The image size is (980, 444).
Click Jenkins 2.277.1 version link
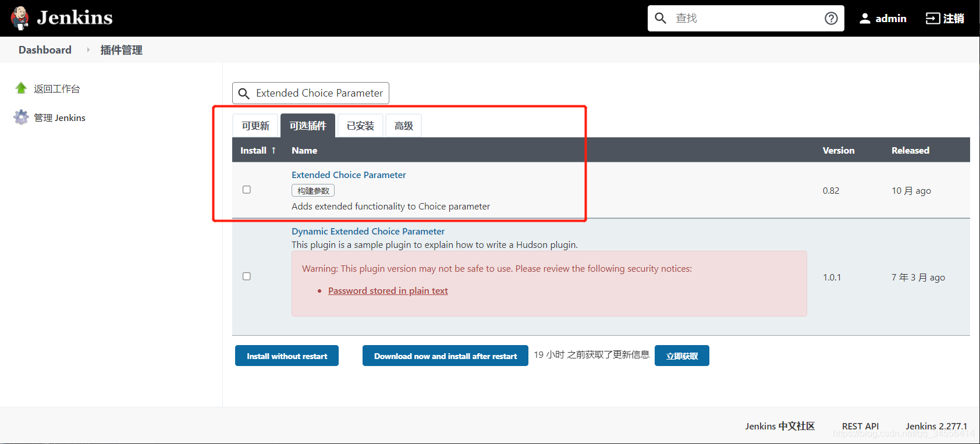pos(936,426)
